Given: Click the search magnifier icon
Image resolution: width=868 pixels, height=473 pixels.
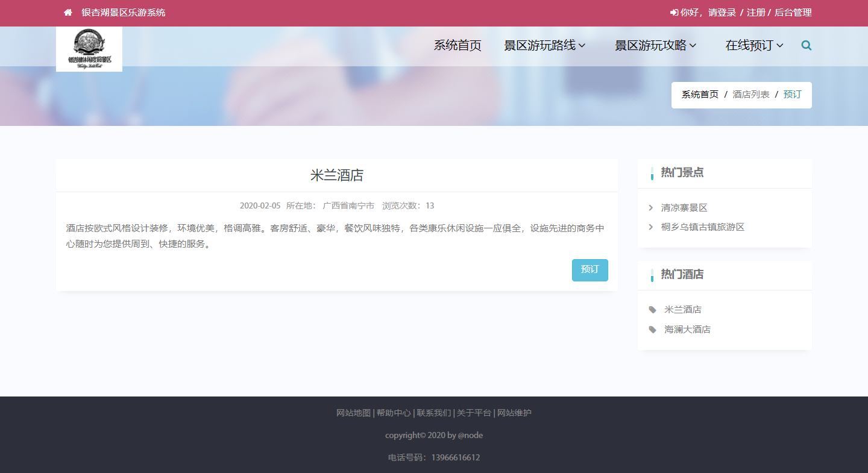Looking at the screenshot, I should [x=806, y=45].
